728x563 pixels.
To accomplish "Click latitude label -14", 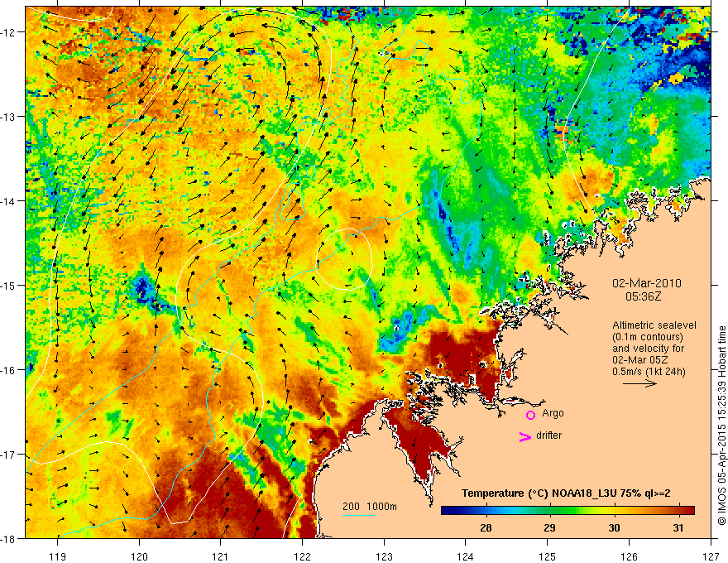I will coord(9,200).
